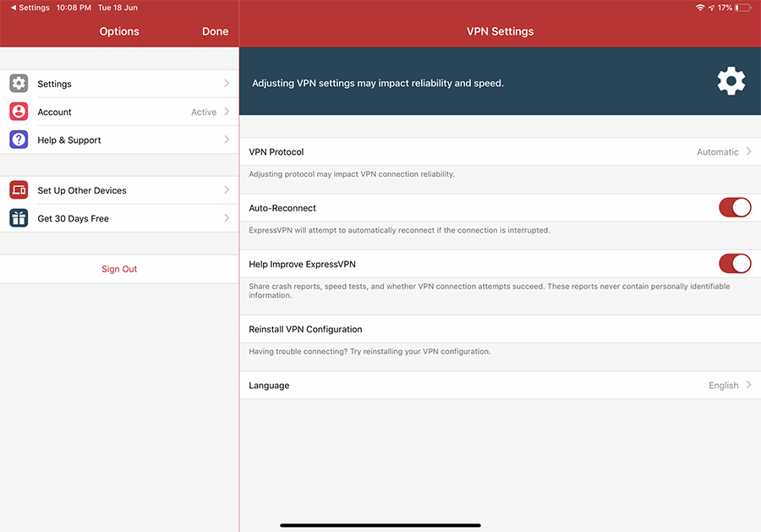The width and height of the screenshot is (761, 532).
Task: Tap the English language value
Action: pyautogui.click(x=723, y=386)
